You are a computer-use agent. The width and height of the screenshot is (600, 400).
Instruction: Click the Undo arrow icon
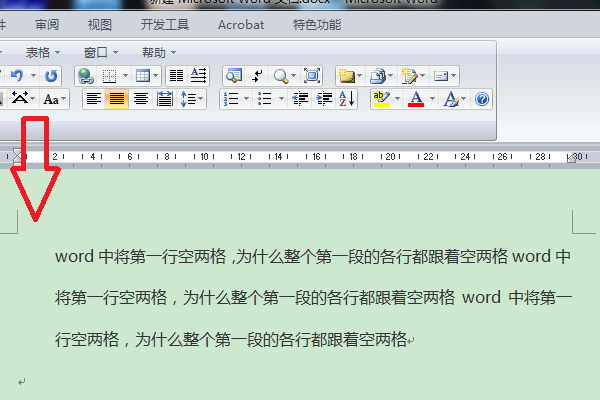(17, 75)
